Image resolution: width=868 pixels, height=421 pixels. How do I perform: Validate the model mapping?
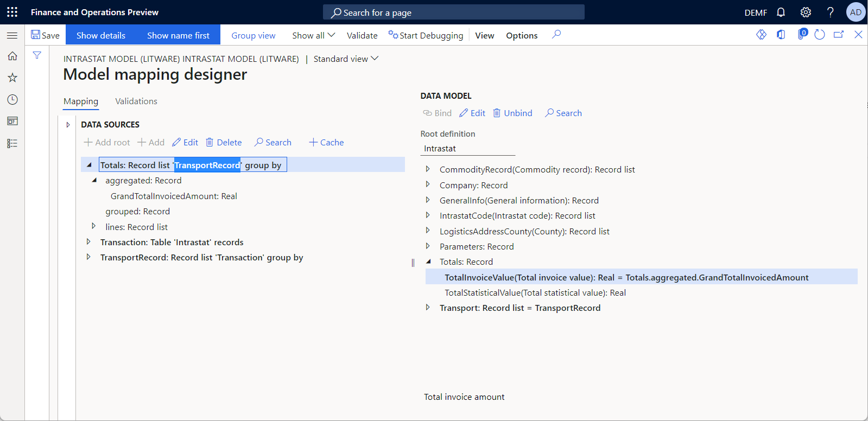[x=362, y=35]
